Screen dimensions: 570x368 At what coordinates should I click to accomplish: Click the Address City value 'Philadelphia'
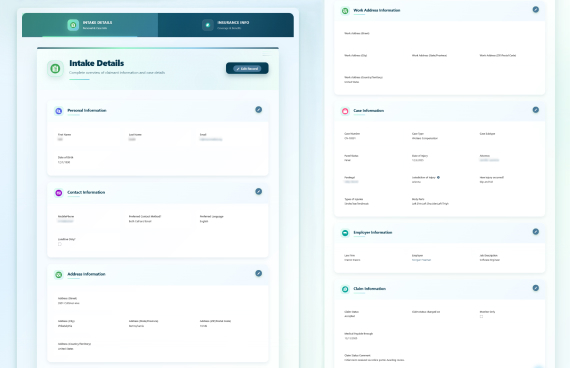click(65, 326)
